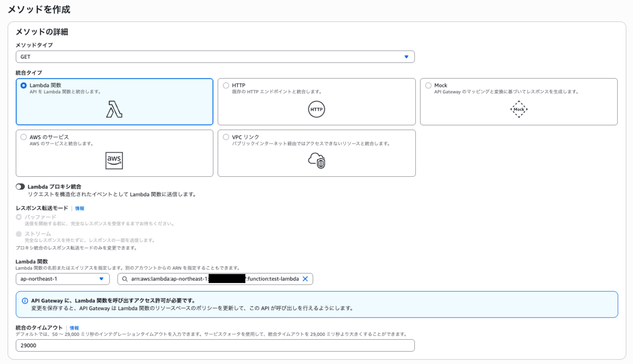Click the VPC link cloud shield icon

coord(316,161)
